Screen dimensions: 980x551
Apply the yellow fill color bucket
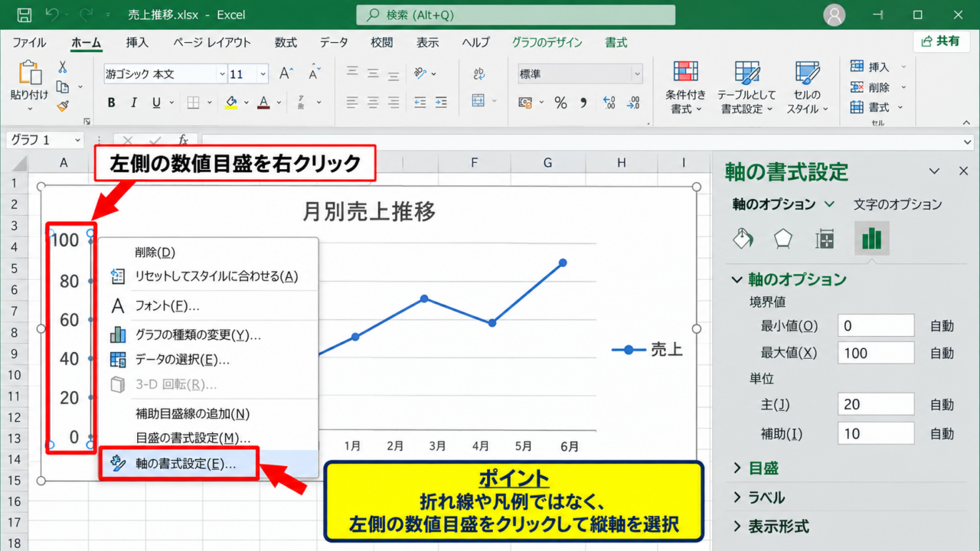(232, 102)
